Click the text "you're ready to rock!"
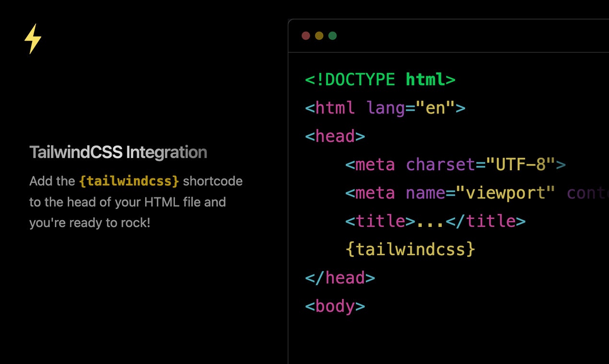The width and height of the screenshot is (609, 364). (x=90, y=223)
